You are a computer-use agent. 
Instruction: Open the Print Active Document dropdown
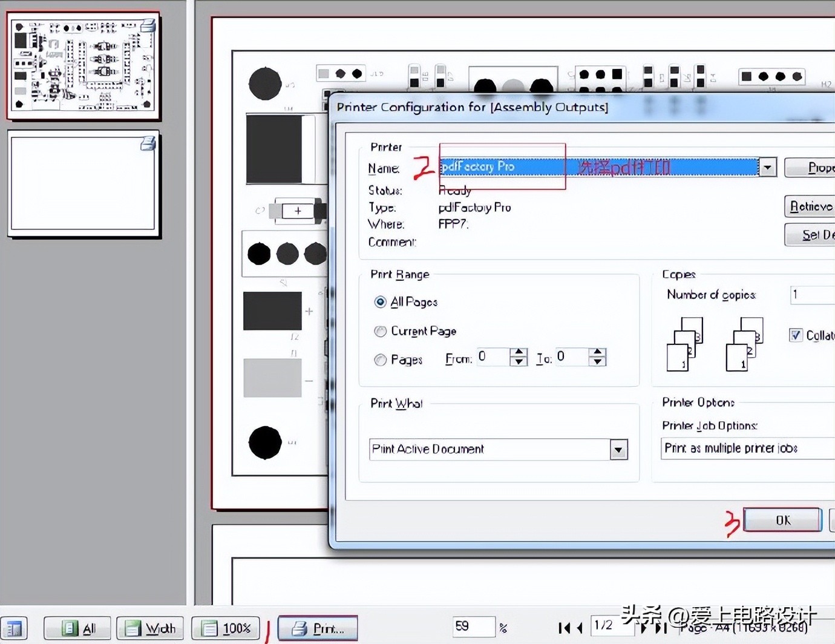[618, 449]
